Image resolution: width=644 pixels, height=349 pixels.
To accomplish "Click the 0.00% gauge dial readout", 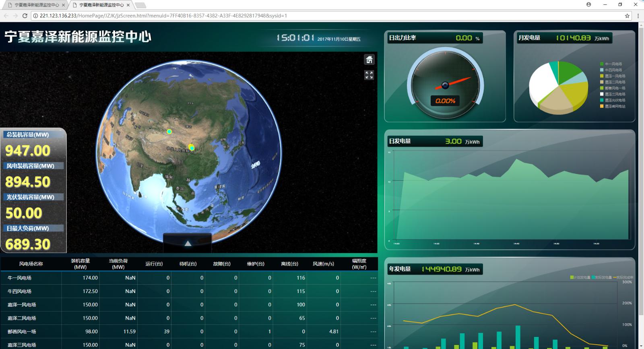I will click(445, 101).
